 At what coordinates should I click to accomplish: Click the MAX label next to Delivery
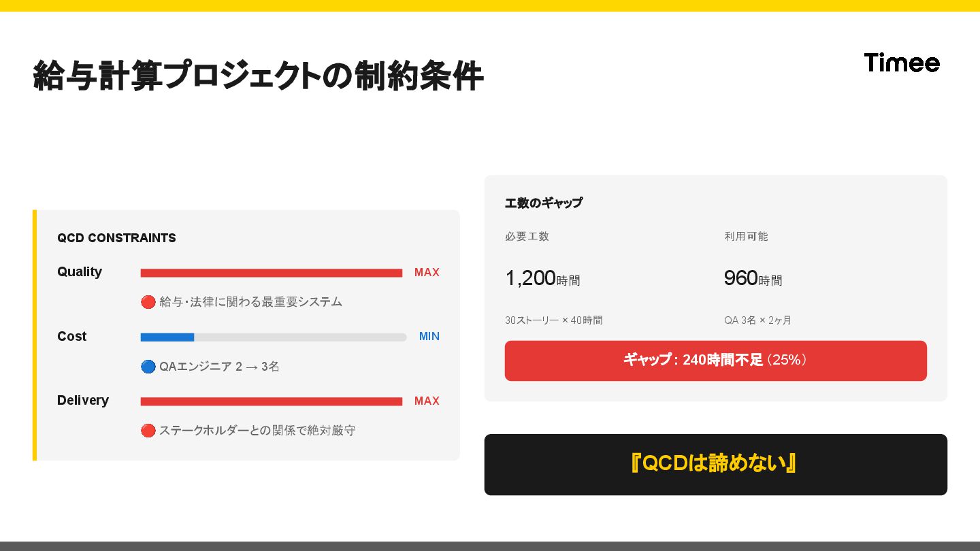427,401
